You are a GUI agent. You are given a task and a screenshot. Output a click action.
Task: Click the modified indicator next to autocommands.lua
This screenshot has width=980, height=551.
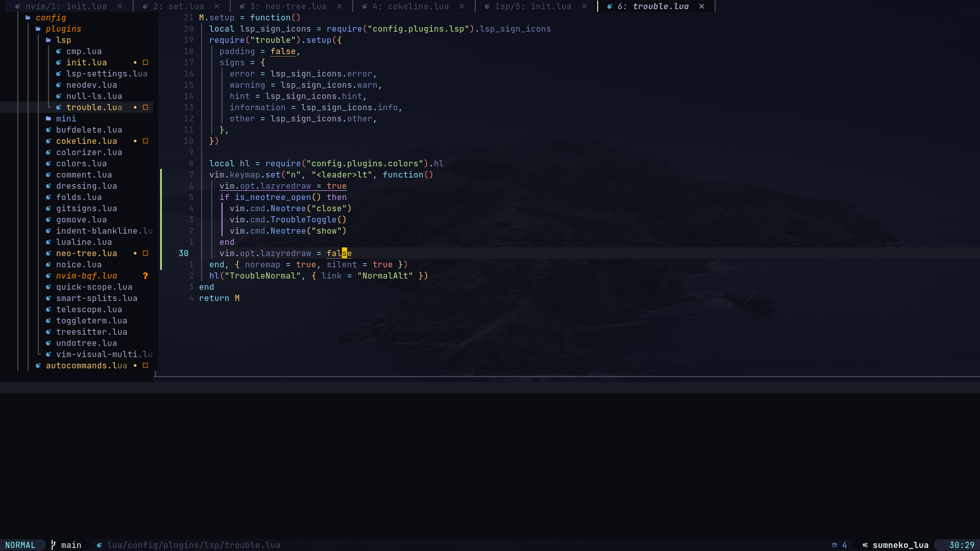pos(134,366)
